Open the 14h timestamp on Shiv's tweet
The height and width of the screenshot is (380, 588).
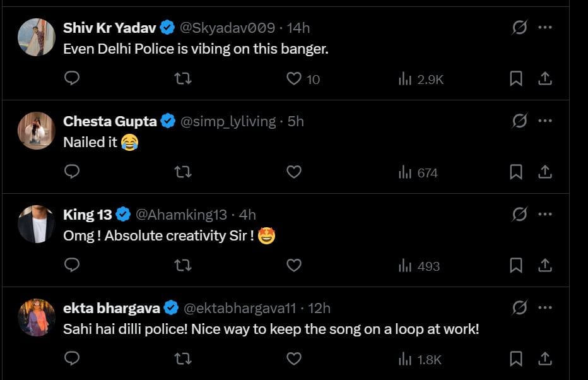[x=298, y=28]
